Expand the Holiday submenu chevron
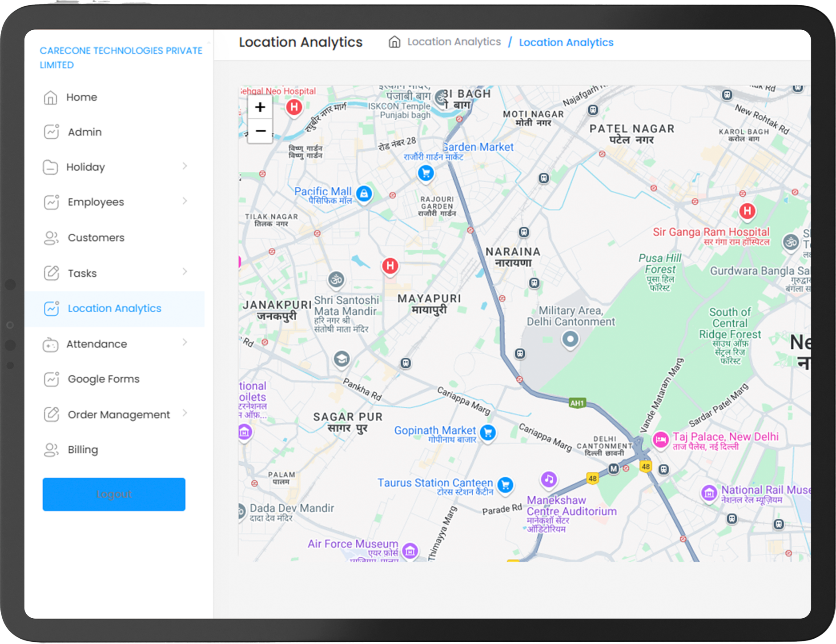The width and height of the screenshot is (836, 644). (x=185, y=166)
